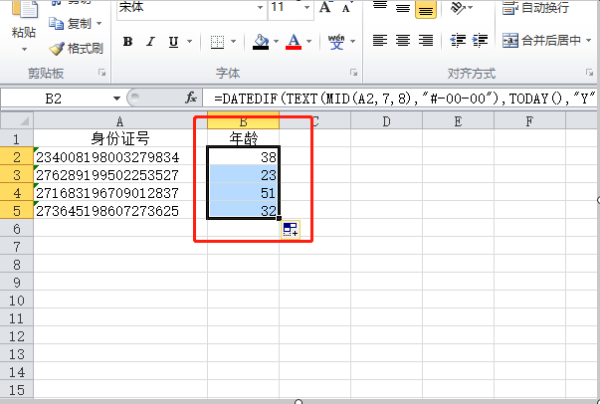Open fill color dropdown arrow
This screenshot has height=404, width=600.
click(x=276, y=41)
